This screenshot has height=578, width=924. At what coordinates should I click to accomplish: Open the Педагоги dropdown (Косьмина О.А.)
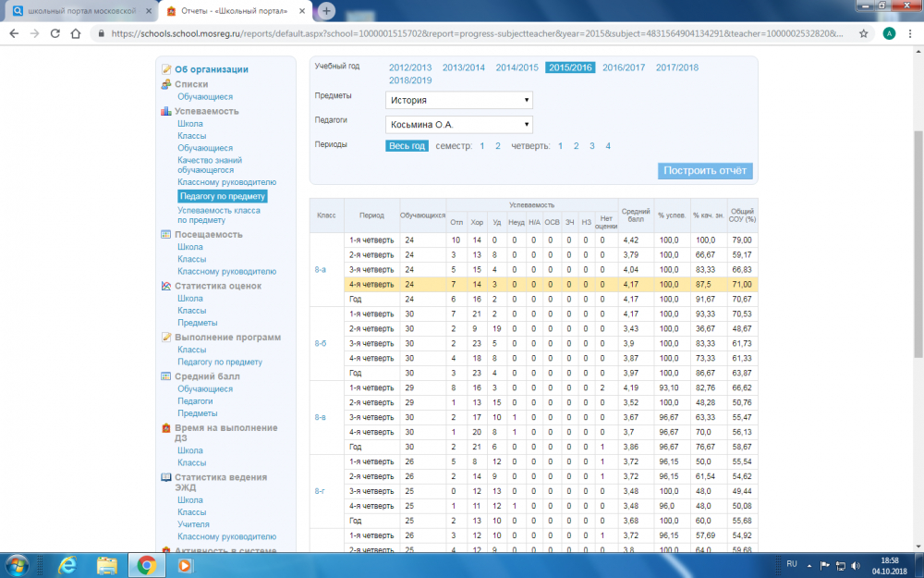[x=459, y=125]
